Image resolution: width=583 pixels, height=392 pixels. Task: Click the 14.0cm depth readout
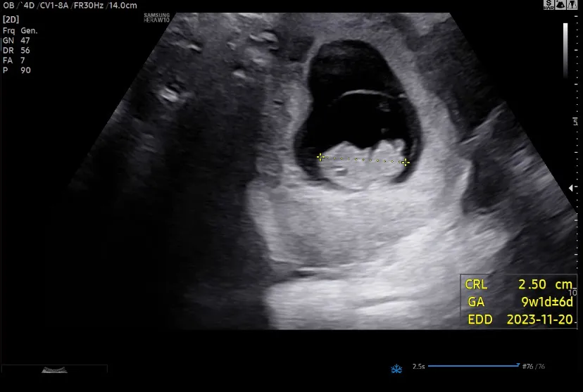point(123,5)
